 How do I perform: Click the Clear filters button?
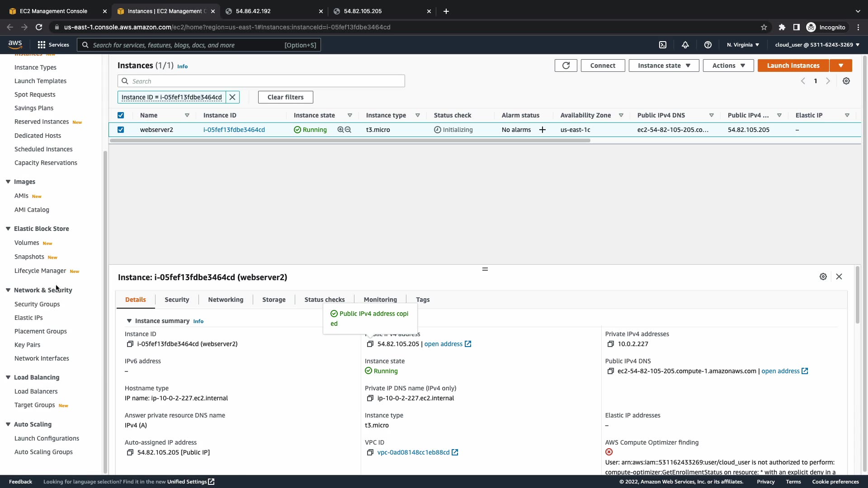285,97
